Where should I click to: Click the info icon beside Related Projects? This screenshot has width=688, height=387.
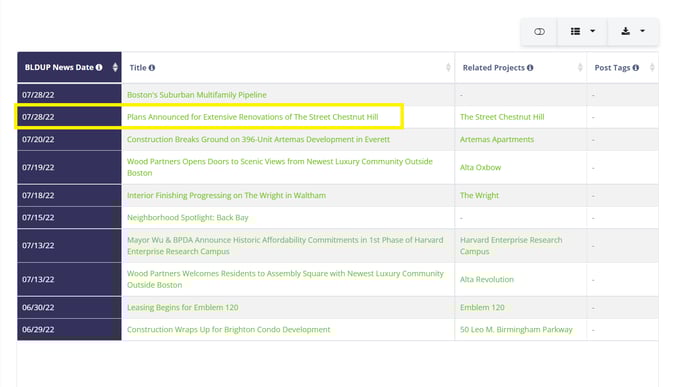click(530, 68)
